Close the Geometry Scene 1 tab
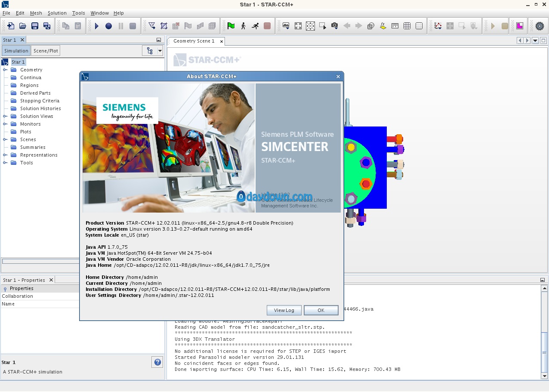549x392 pixels. coord(222,41)
